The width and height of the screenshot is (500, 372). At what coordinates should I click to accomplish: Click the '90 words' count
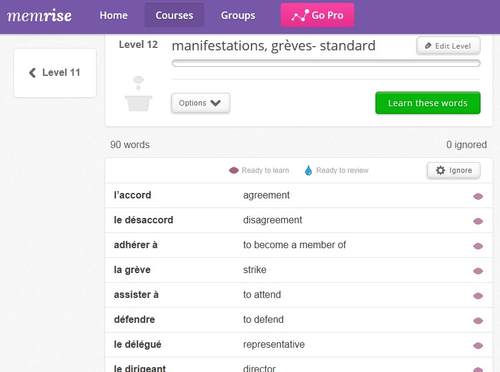coord(130,145)
